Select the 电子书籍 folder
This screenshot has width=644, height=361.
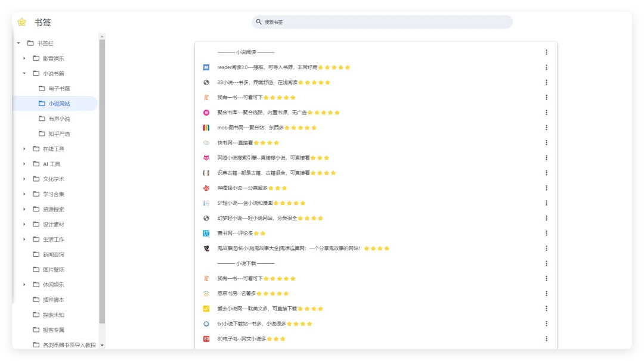click(55, 89)
